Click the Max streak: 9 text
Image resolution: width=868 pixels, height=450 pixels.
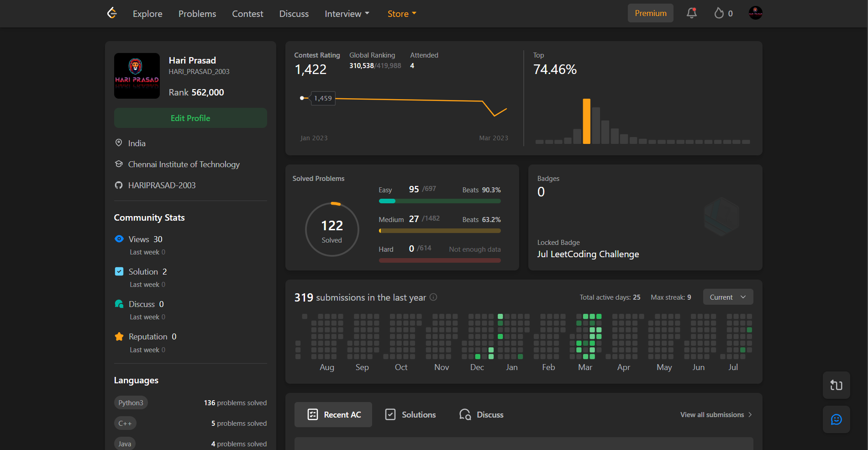(x=671, y=297)
